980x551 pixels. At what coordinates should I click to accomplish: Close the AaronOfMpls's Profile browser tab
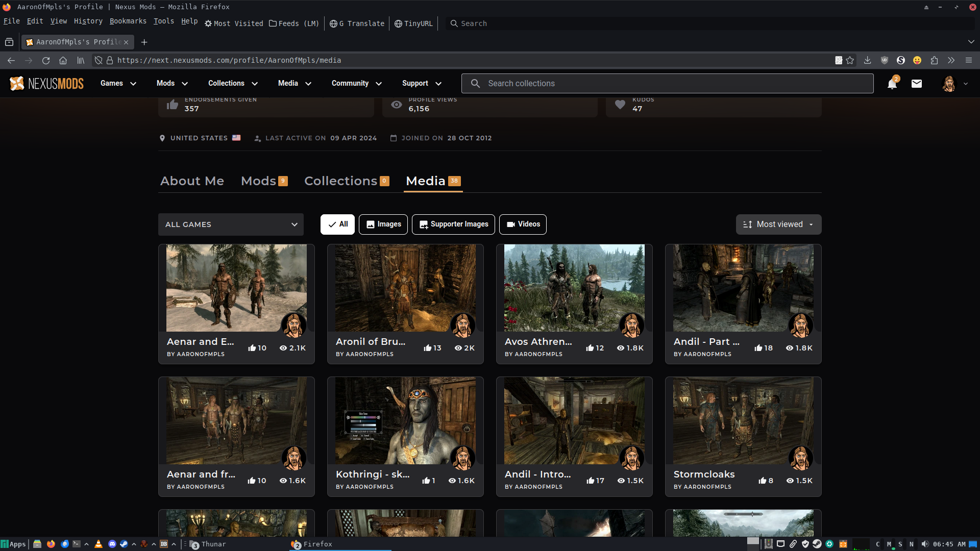point(126,42)
